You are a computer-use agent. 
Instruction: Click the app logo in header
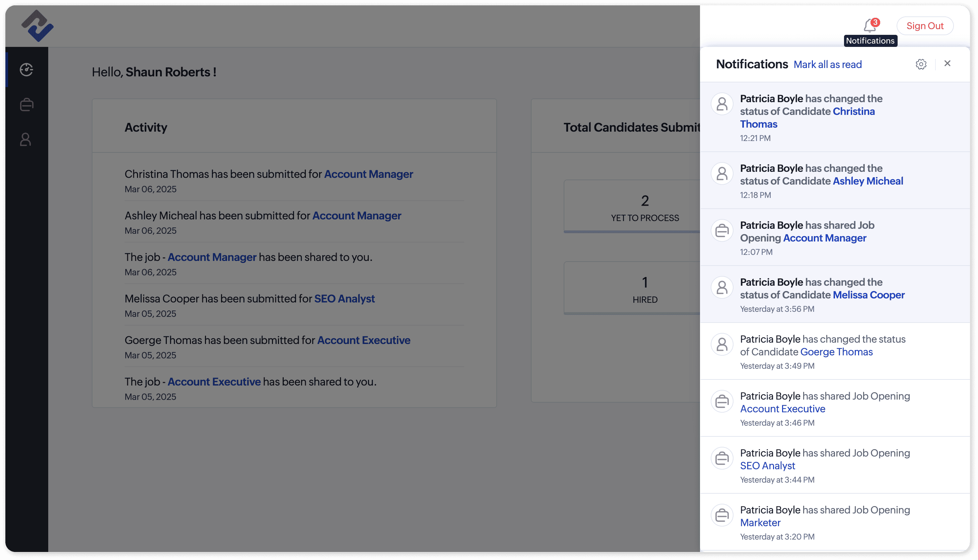click(37, 26)
